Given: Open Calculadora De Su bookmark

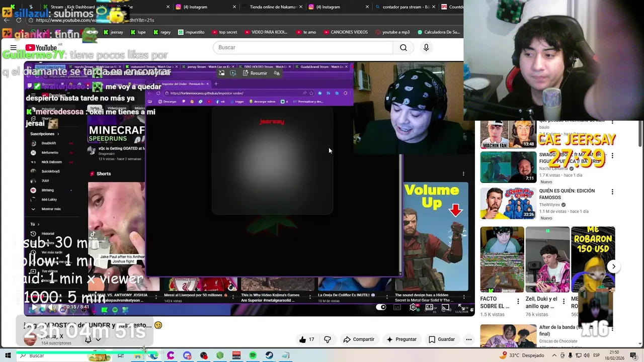Looking at the screenshot, I should (439, 32).
